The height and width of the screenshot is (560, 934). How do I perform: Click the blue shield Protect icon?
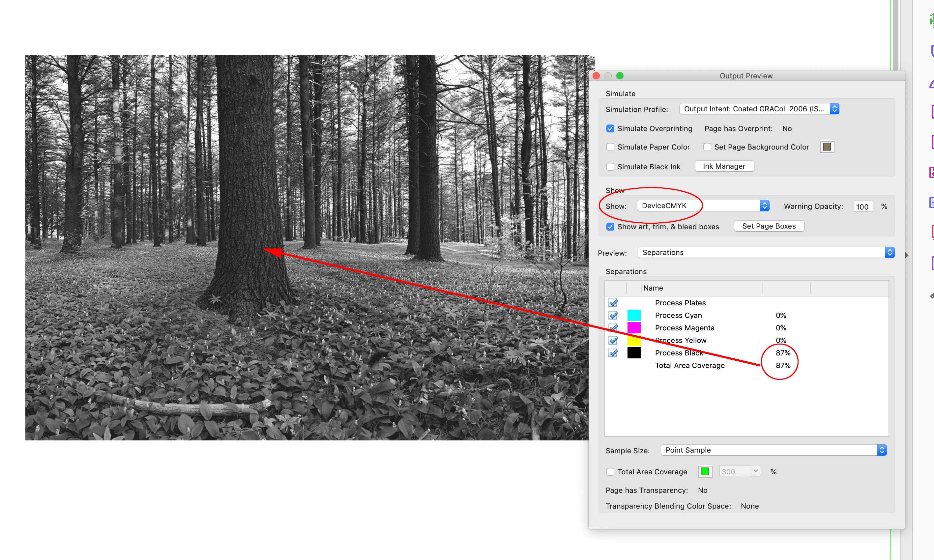[x=931, y=51]
